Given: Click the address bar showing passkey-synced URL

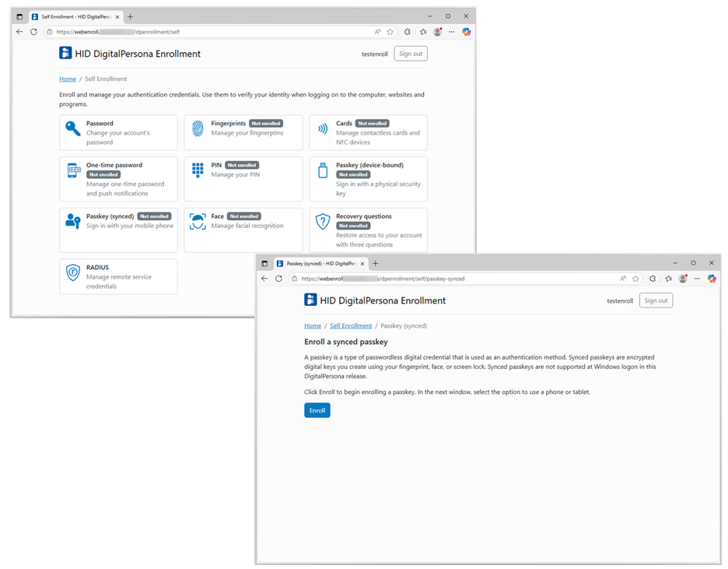Looking at the screenshot, I should tap(451, 279).
